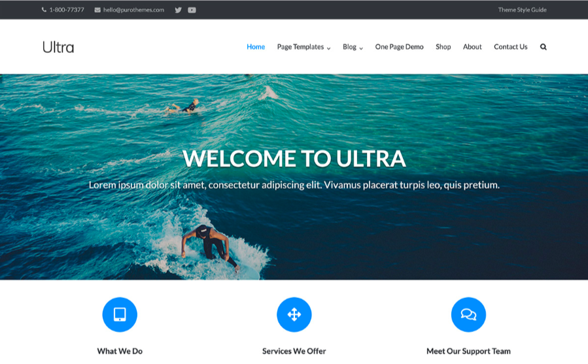The width and height of the screenshot is (588, 364).
Task: Expand the Page Templates chevron
Action: click(328, 48)
